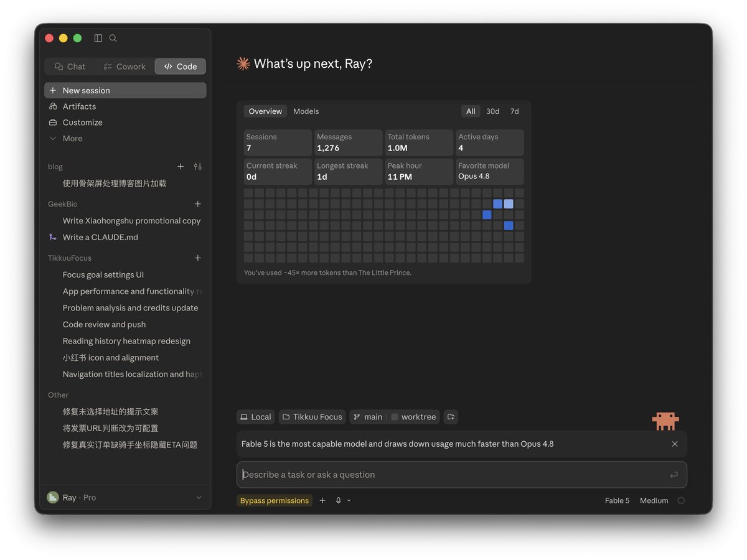Select the Models stats tab
The image size is (747, 560).
click(x=306, y=111)
